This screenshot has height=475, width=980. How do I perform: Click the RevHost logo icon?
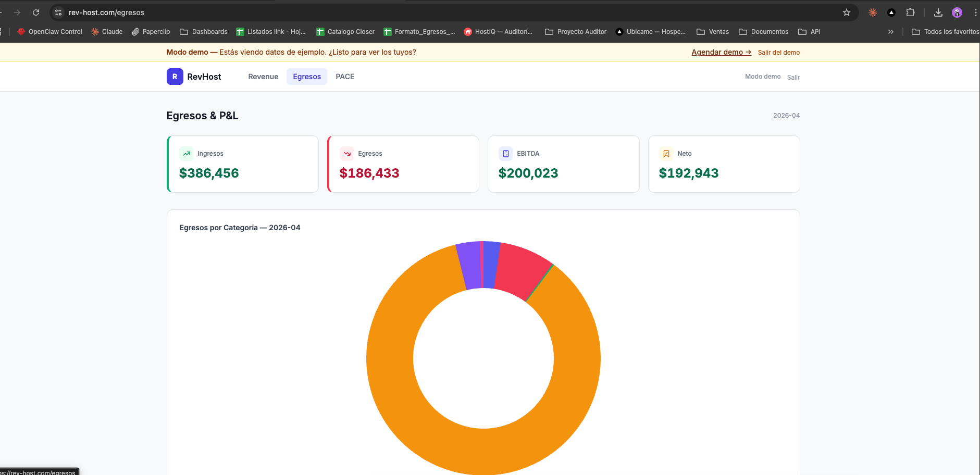point(175,77)
